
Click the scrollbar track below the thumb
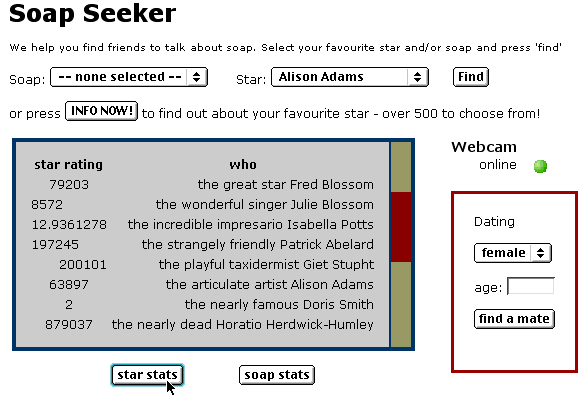pyautogui.click(x=401, y=304)
